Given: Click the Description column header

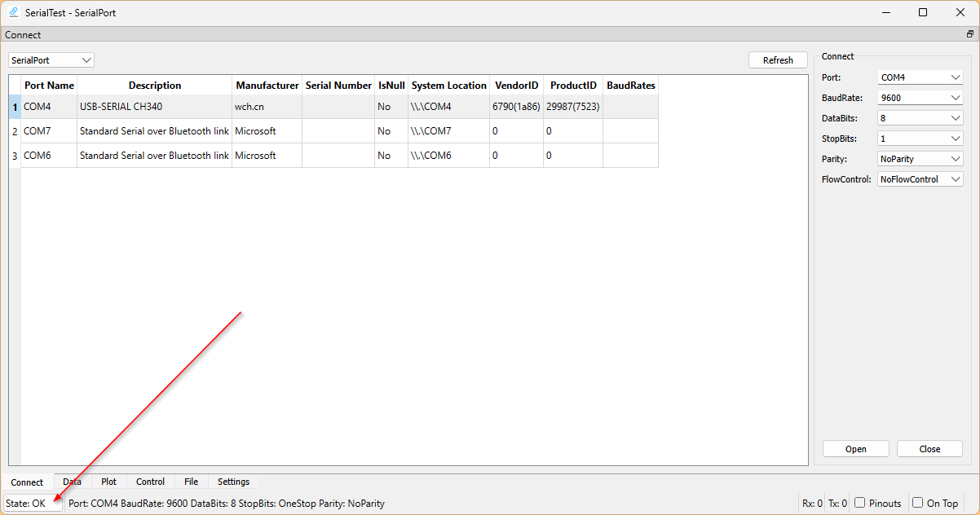Looking at the screenshot, I should click(155, 86).
